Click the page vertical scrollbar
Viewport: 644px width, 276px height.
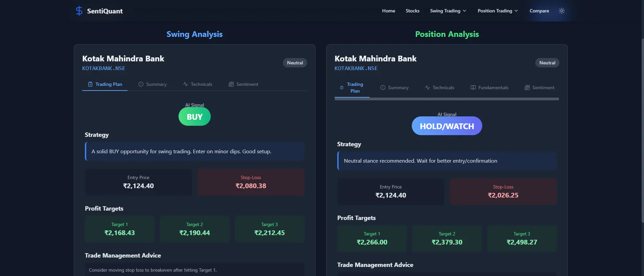(x=643, y=131)
